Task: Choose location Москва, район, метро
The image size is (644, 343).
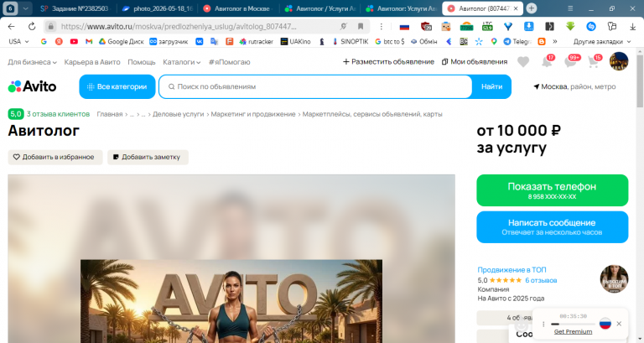Action: coord(574,86)
